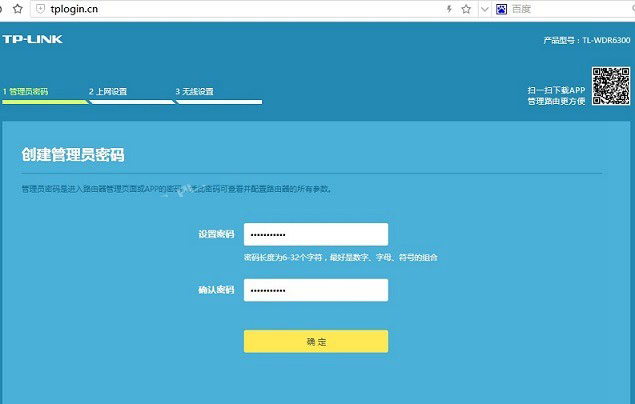
Task: Click the progress bar under step 1
Action: pyautogui.click(x=44, y=101)
